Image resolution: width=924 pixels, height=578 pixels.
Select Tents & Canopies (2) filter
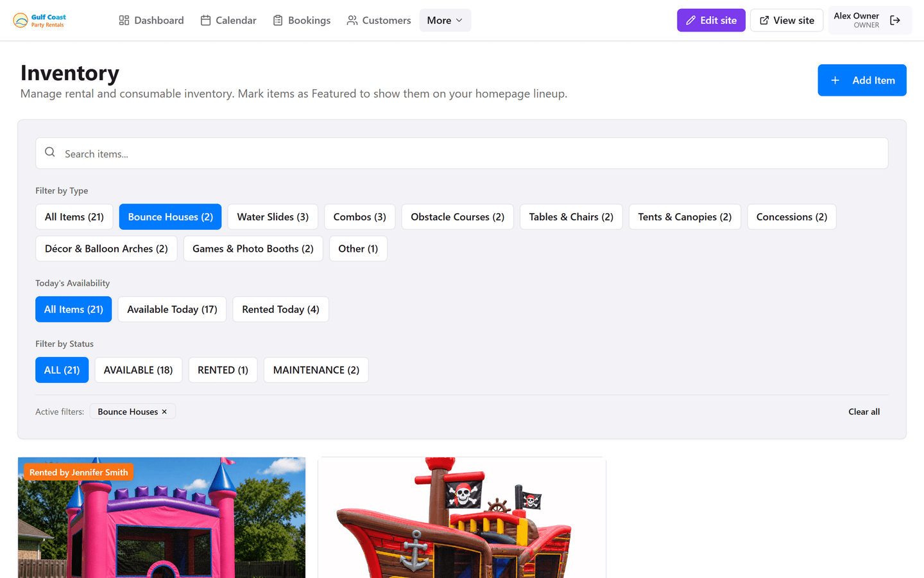pyautogui.click(x=685, y=217)
